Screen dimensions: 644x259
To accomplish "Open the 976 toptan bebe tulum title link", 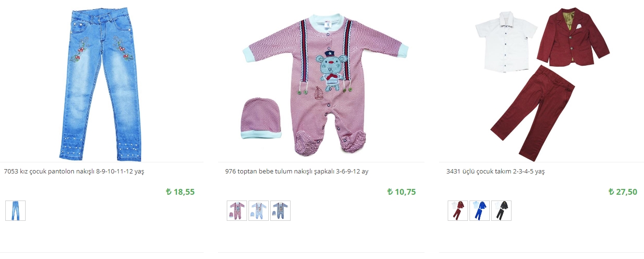I will point(297,172).
